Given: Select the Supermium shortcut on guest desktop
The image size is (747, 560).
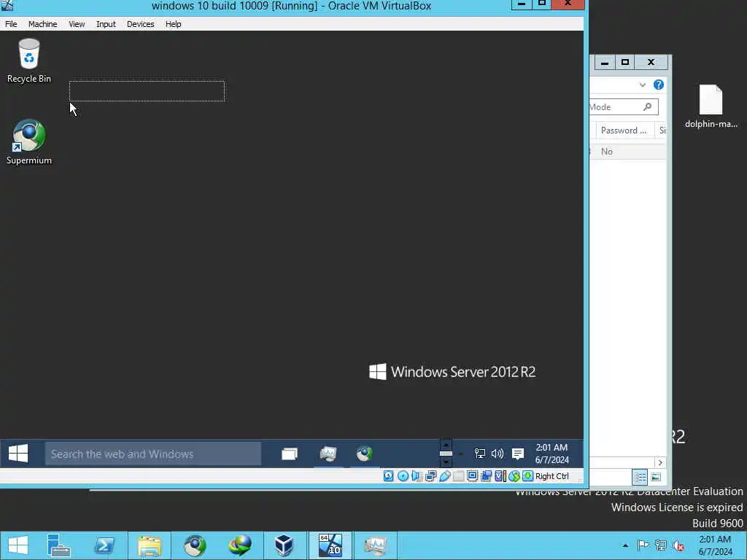Looking at the screenshot, I should (29, 142).
